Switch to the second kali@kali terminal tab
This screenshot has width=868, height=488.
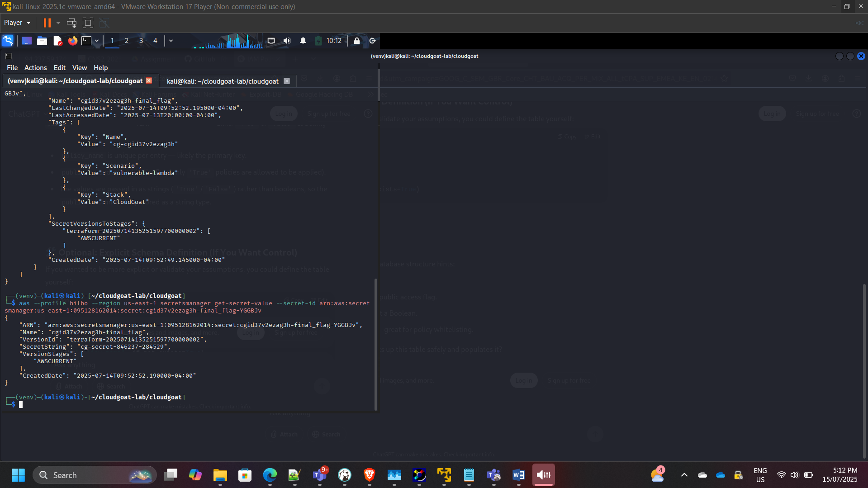[x=223, y=81]
